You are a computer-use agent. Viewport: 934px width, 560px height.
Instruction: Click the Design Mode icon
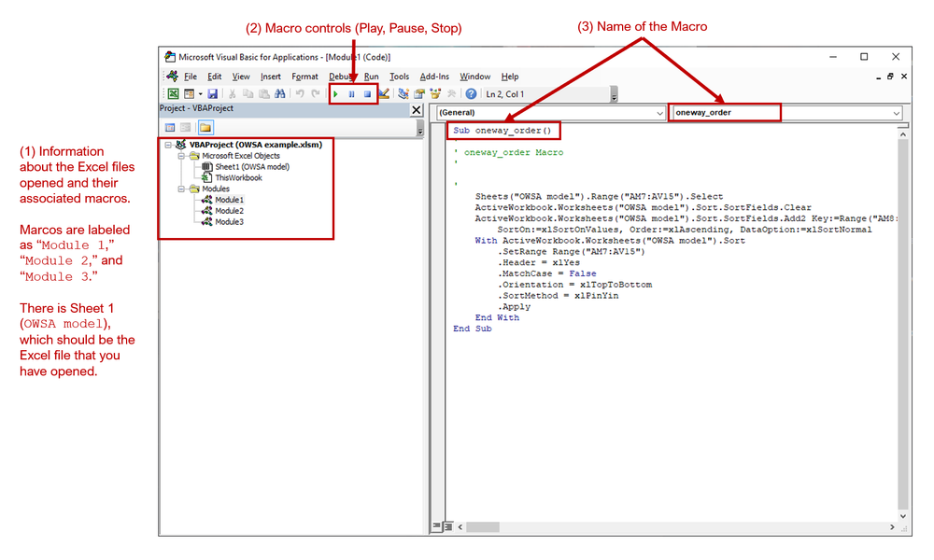(x=384, y=93)
